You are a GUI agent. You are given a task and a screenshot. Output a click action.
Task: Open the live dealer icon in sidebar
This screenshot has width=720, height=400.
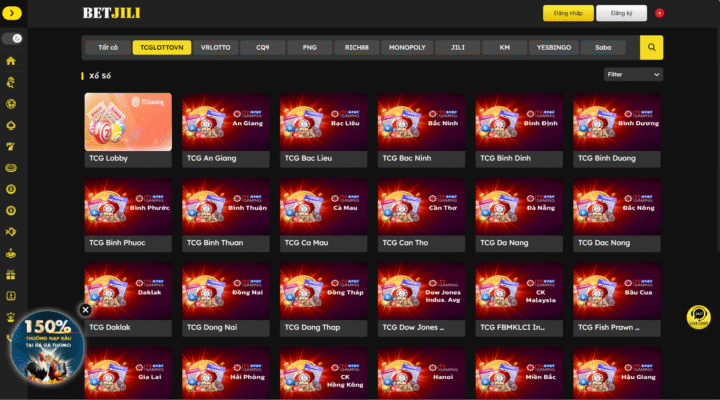point(11,254)
